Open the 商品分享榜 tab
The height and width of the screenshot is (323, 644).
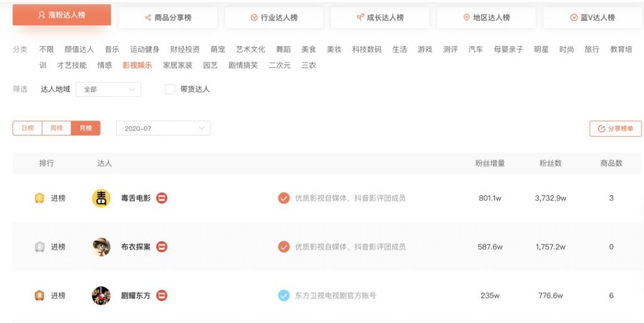168,18
